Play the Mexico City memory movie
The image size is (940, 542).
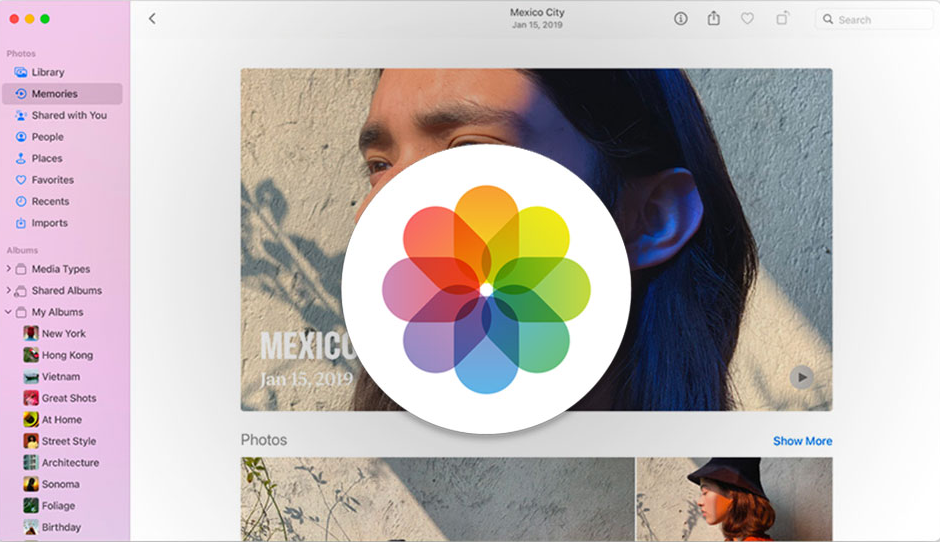tap(801, 377)
